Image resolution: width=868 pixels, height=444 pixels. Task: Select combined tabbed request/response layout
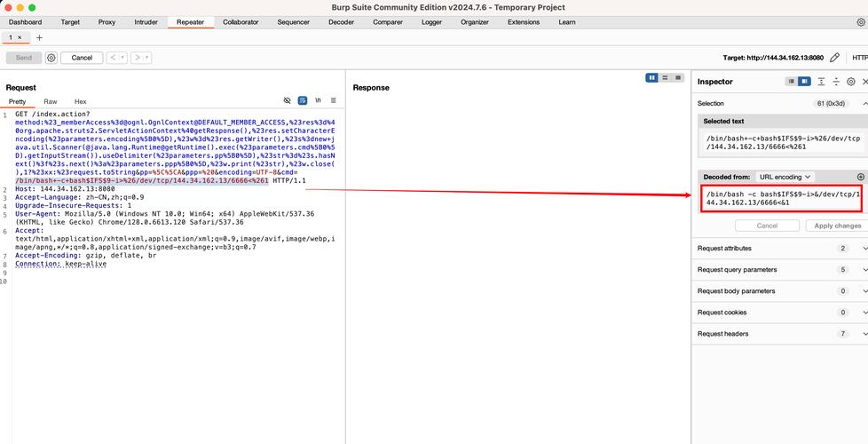click(677, 78)
